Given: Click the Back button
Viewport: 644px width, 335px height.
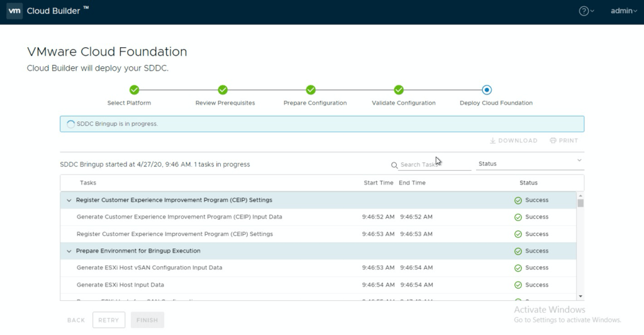Looking at the screenshot, I should (76, 320).
